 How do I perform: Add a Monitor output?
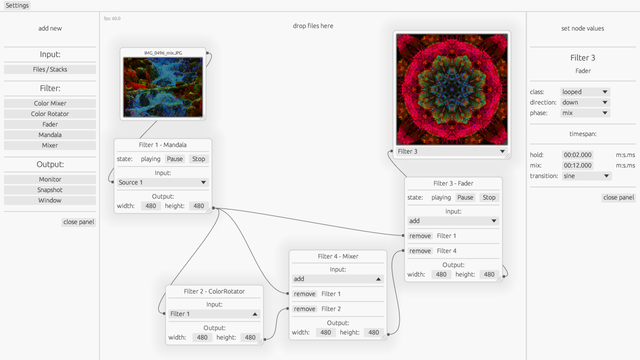pyautogui.click(x=50, y=179)
